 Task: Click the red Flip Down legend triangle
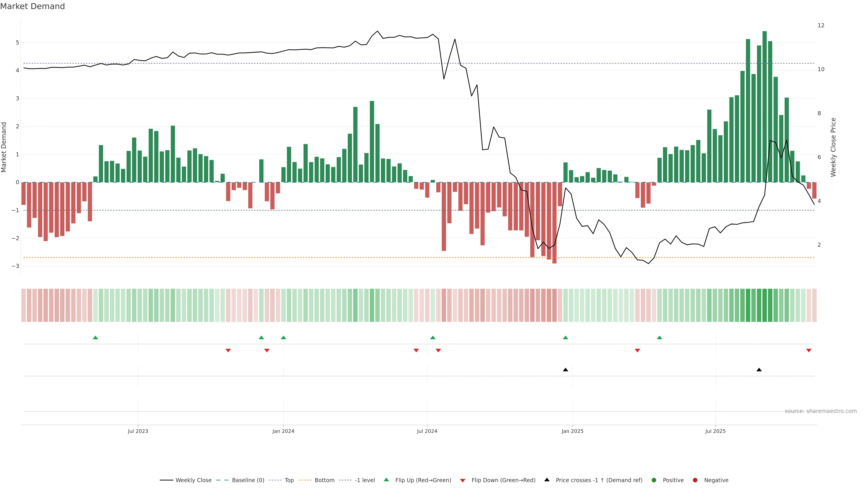click(463, 480)
